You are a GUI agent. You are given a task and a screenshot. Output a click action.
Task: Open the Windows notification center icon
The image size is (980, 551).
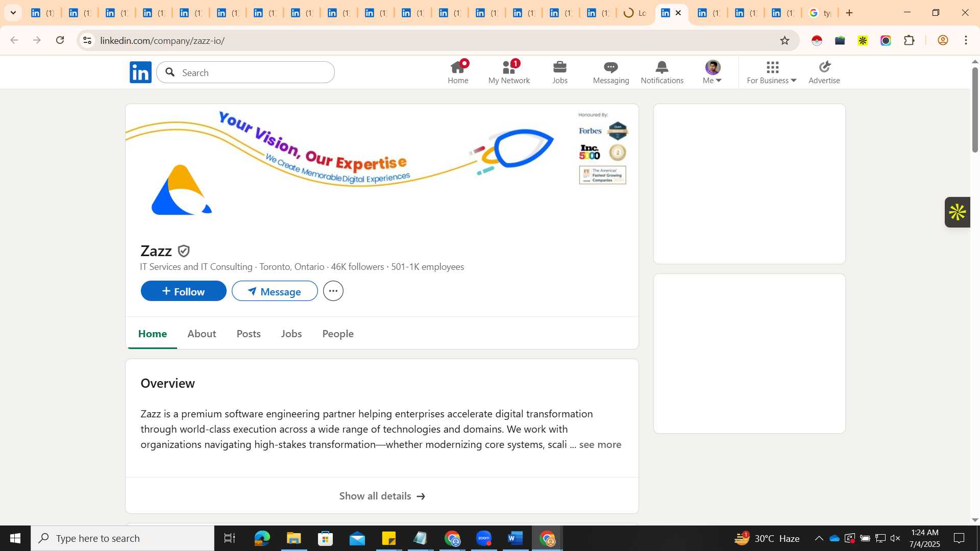(x=959, y=538)
